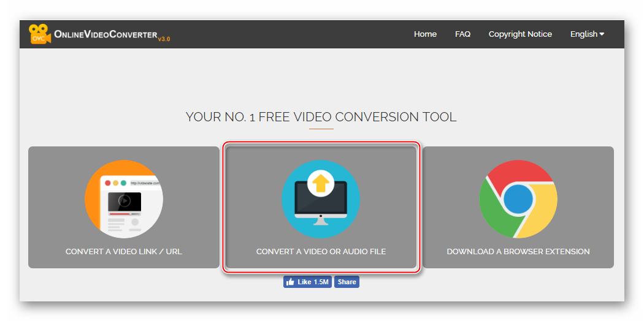Expand the English language dropdown
This screenshot has width=644, height=321.
587,34
